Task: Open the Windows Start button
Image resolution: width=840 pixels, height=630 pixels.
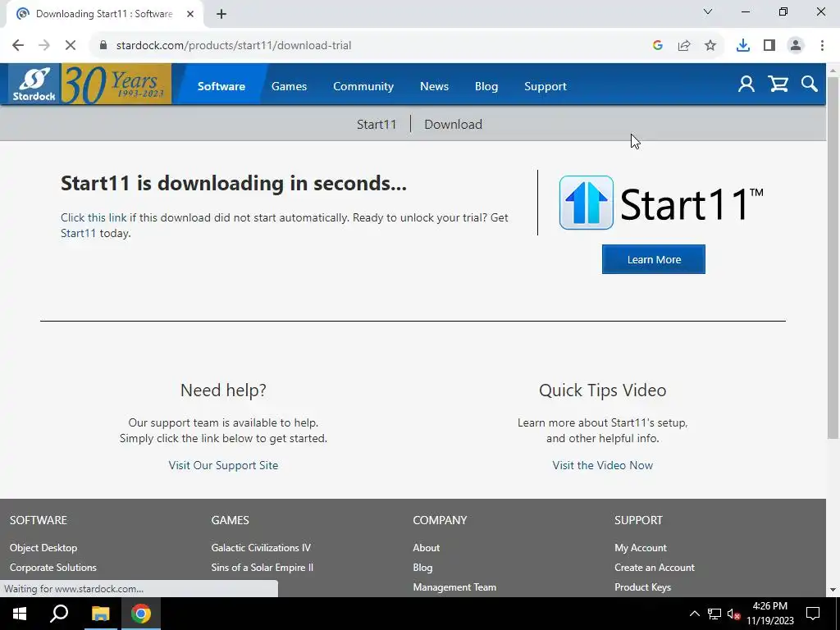Action: [x=20, y=614]
